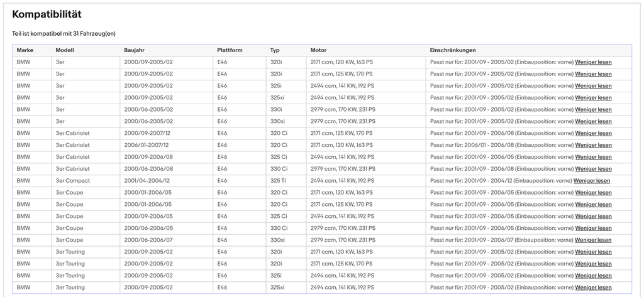The height and width of the screenshot is (297, 644).
Task: Click 'Teil ist kompatibel mit 31 Fahrzeug(en)' text
Action: pyautogui.click(x=64, y=34)
